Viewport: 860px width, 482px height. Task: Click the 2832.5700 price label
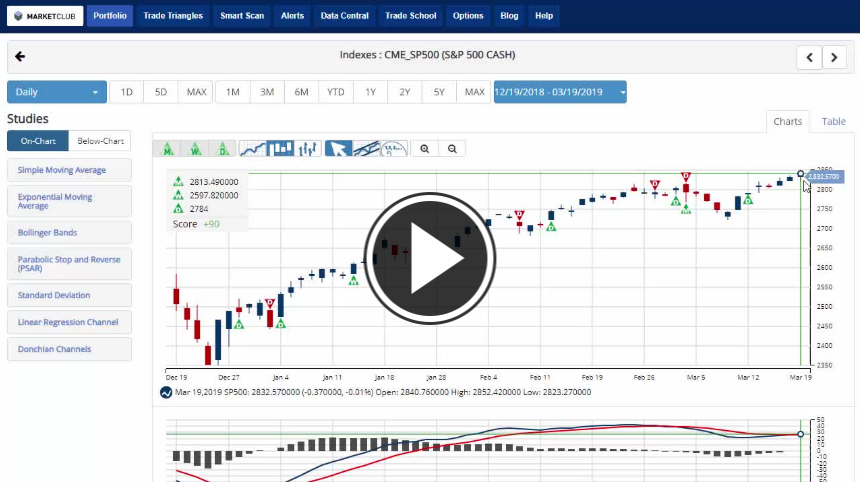(x=824, y=177)
